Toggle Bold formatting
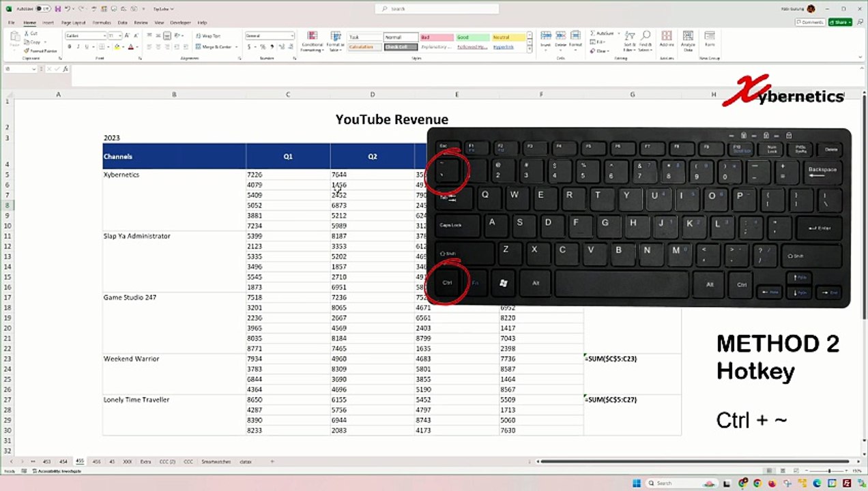 coord(69,47)
